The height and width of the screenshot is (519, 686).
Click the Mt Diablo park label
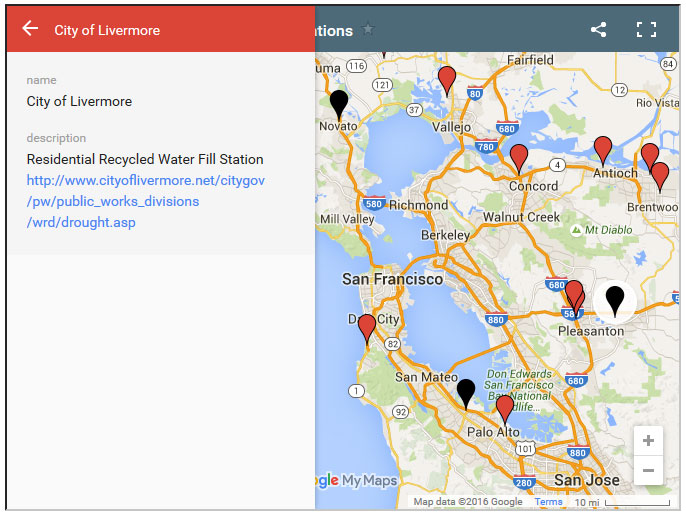point(602,230)
